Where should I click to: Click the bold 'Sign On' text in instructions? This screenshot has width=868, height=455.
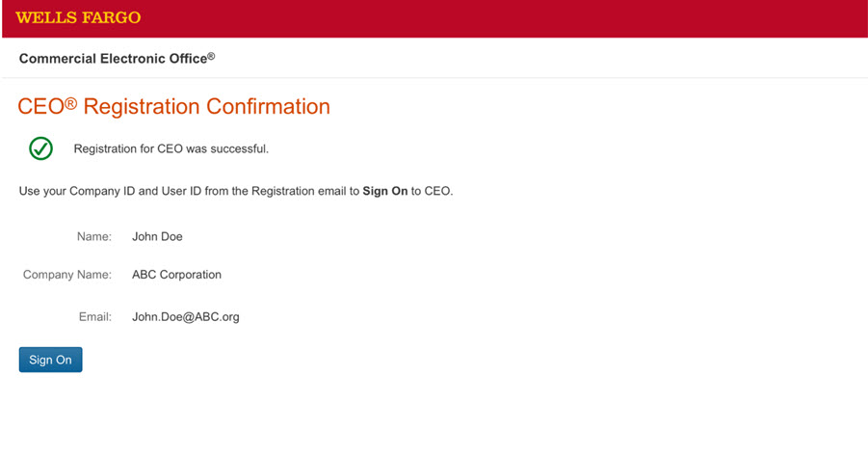[x=384, y=192]
